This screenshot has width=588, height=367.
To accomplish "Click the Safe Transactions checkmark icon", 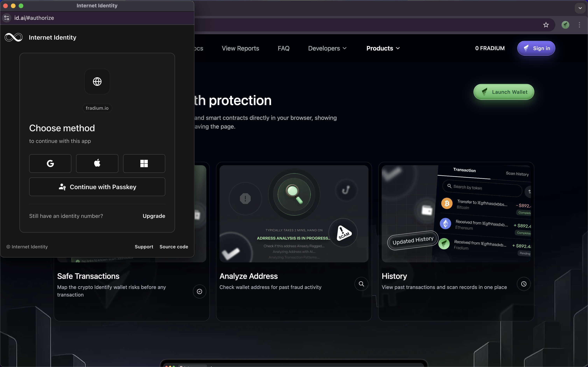I will pyautogui.click(x=199, y=291).
